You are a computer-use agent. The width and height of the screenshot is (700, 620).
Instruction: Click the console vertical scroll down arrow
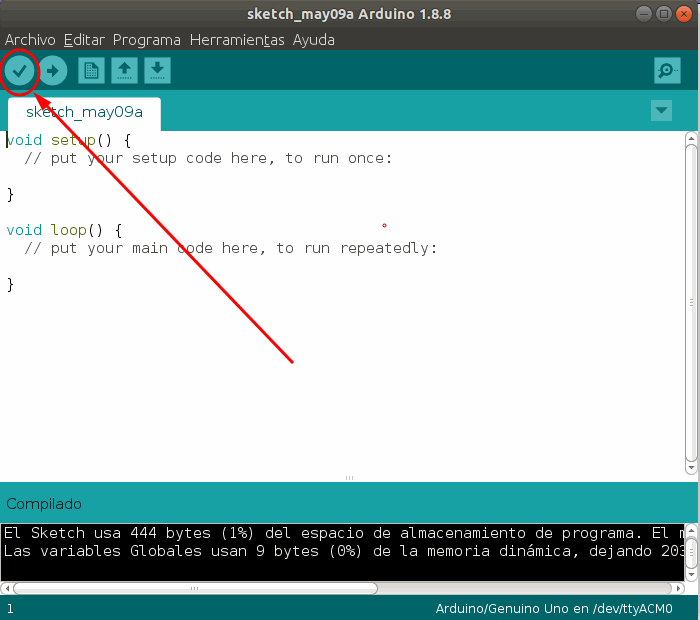(692, 574)
